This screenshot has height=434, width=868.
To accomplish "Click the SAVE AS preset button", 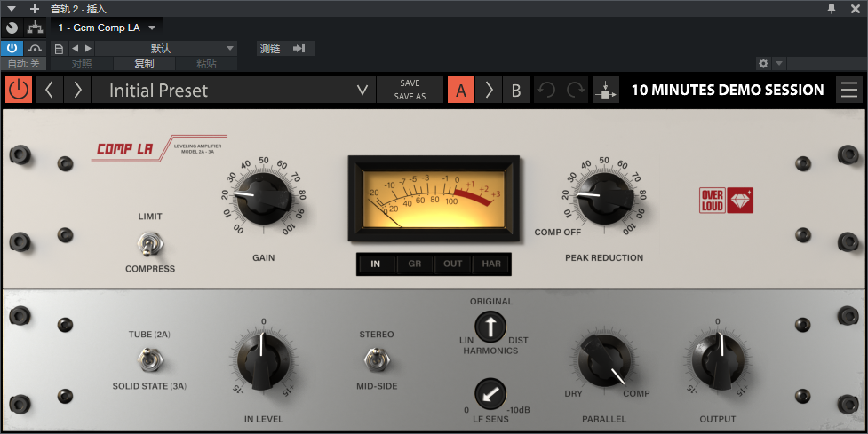I will click(410, 96).
